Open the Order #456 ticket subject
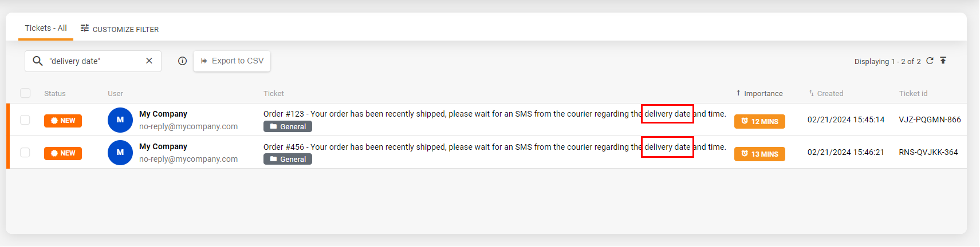The width and height of the screenshot is (980, 247). pos(447,147)
